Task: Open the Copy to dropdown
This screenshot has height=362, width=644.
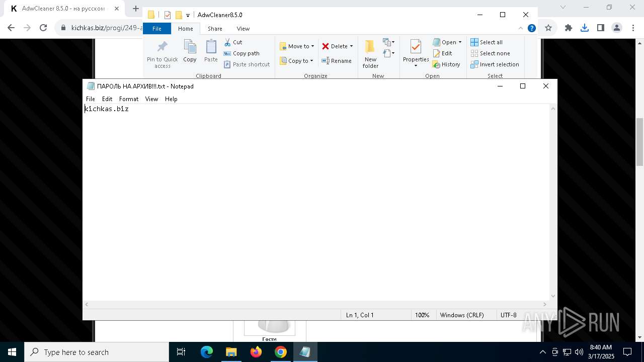Action: (x=296, y=61)
